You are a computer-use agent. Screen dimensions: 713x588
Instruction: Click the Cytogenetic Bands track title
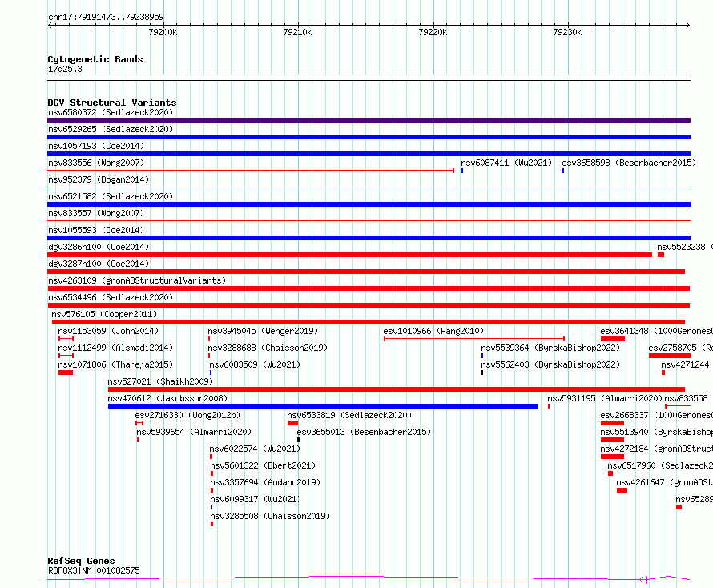(95, 59)
